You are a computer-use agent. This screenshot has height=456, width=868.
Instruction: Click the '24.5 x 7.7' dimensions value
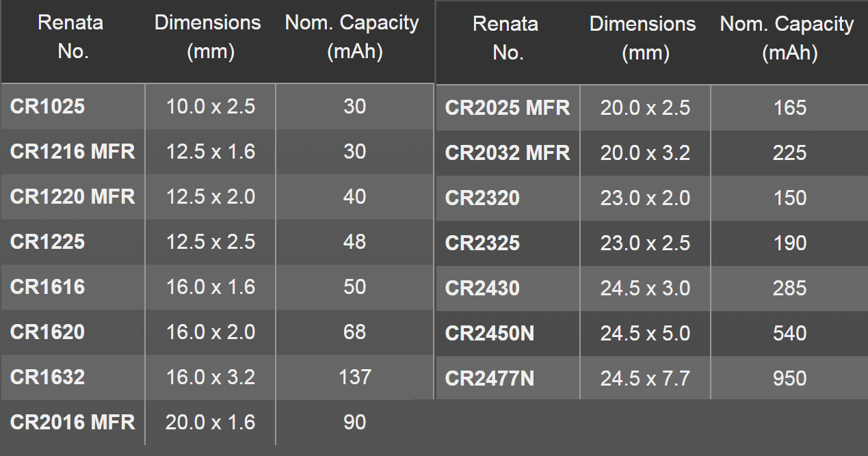[x=645, y=379]
